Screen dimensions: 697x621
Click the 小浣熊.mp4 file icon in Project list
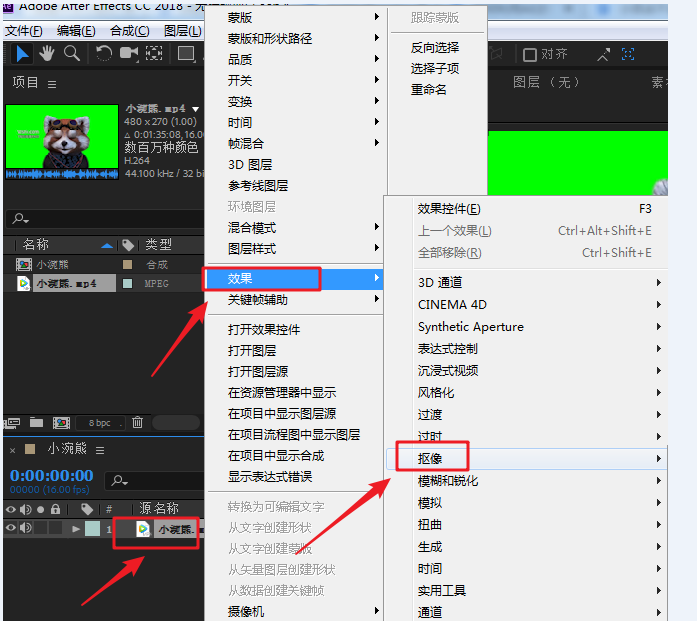point(24,283)
